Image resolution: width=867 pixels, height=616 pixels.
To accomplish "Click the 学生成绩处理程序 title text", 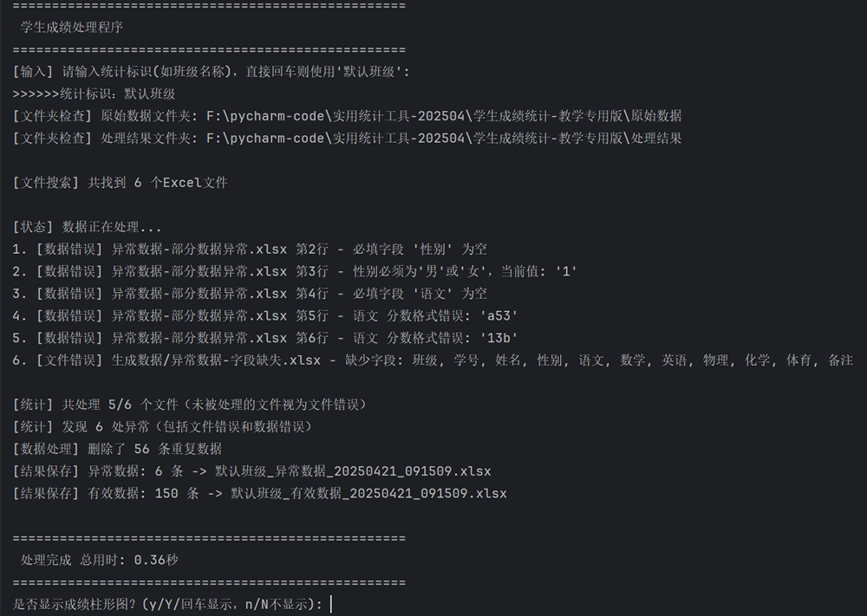I will [72, 28].
